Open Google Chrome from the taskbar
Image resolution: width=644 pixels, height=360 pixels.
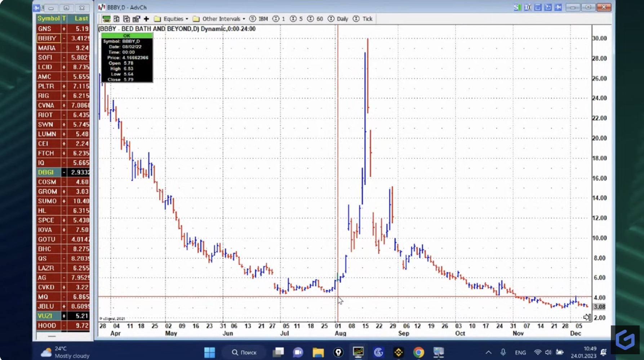pyautogui.click(x=418, y=352)
